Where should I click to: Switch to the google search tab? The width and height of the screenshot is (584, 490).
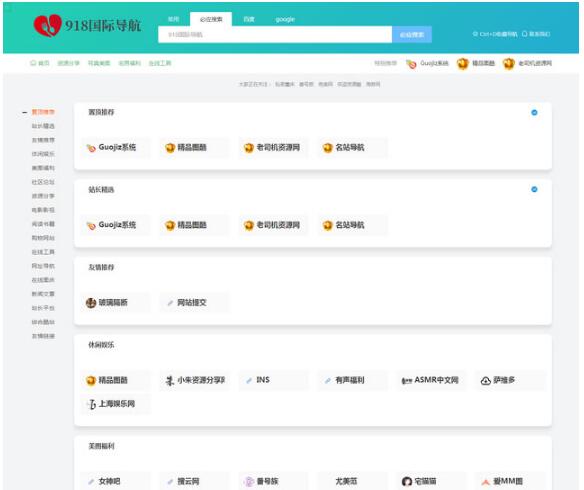pyautogui.click(x=285, y=19)
